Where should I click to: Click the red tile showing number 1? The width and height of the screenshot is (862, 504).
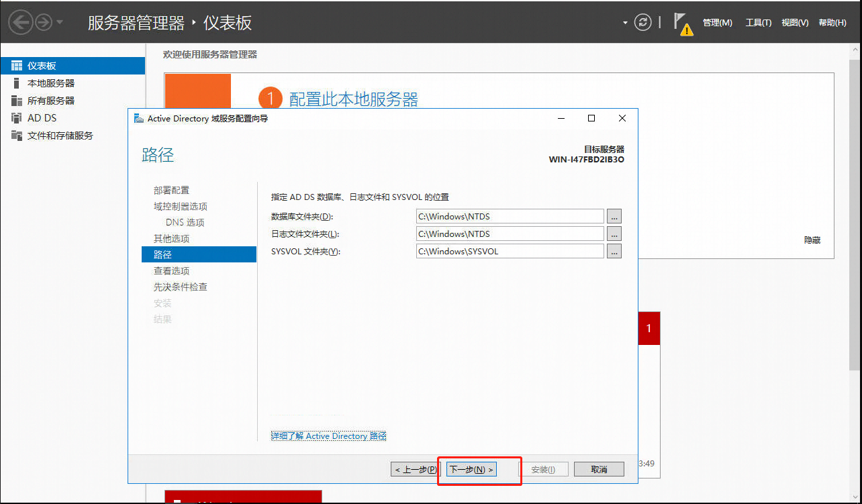(x=649, y=328)
